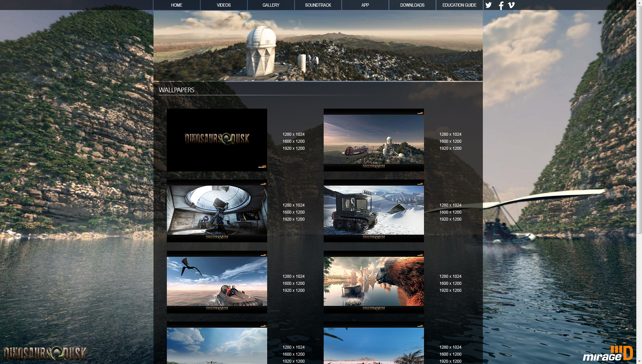
Task: Open the snow tracked vehicle wallpaper thumbnail
Action: click(374, 211)
